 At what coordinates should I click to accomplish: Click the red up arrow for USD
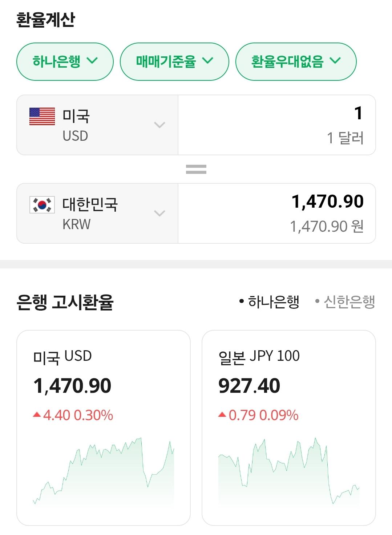(x=37, y=415)
